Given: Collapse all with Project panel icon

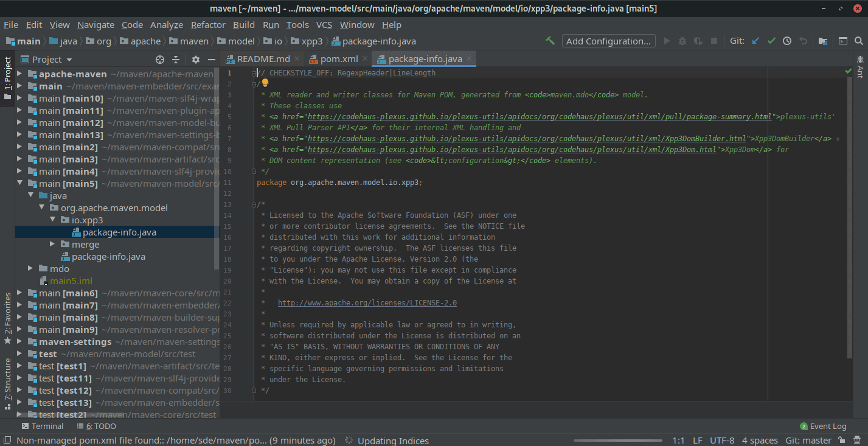Looking at the screenshot, I should [x=176, y=60].
